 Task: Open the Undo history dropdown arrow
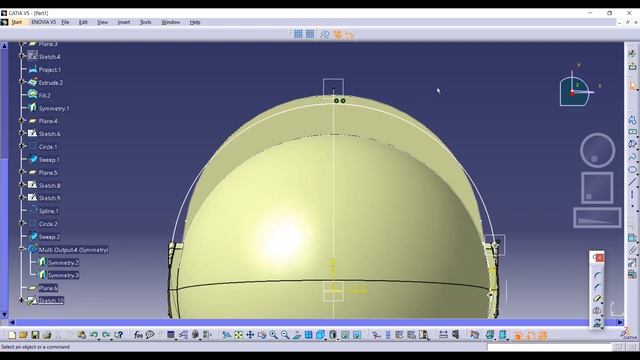(x=99, y=339)
